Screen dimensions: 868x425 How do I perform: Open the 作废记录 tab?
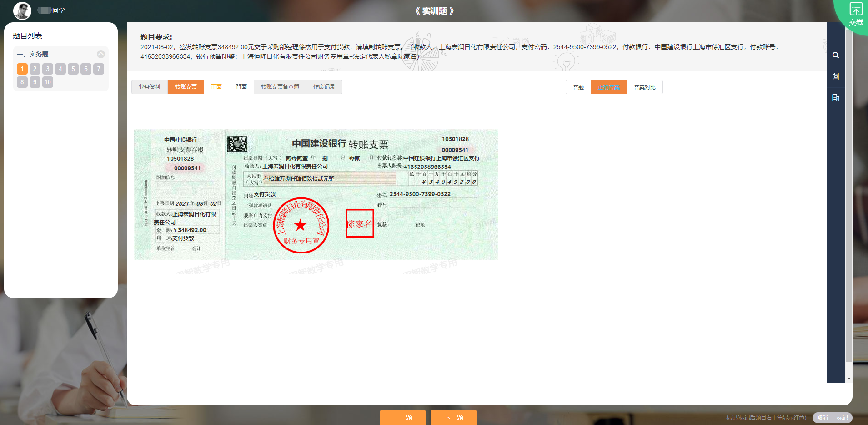(x=324, y=87)
